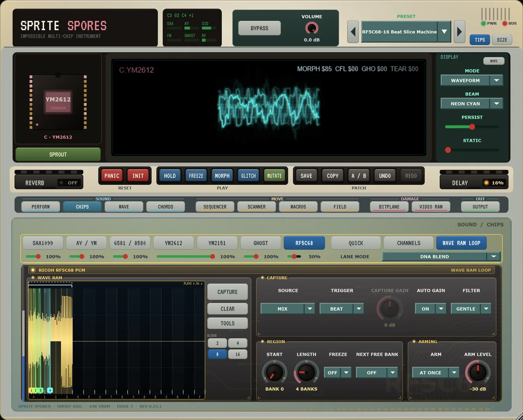Image resolution: width=523 pixels, height=420 pixels.
Task: Open the Arm At Once dropdown
Action: coord(436,372)
